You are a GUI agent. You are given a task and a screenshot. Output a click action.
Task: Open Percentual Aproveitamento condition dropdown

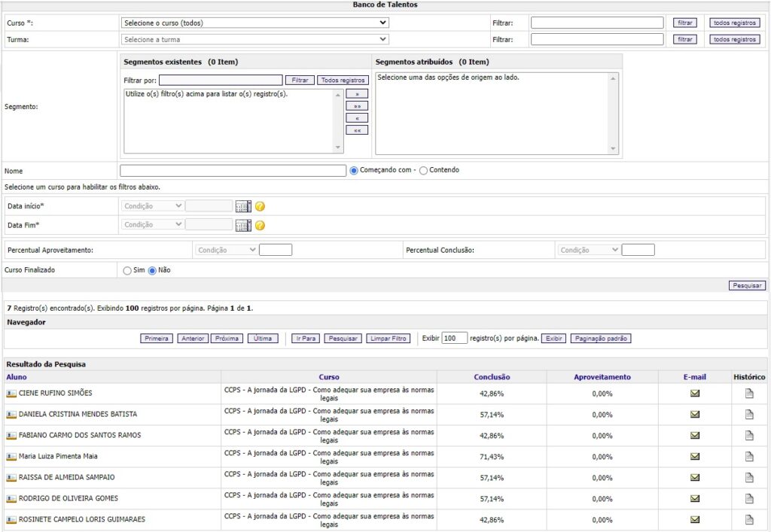pyautogui.click(x=226, y=250)
